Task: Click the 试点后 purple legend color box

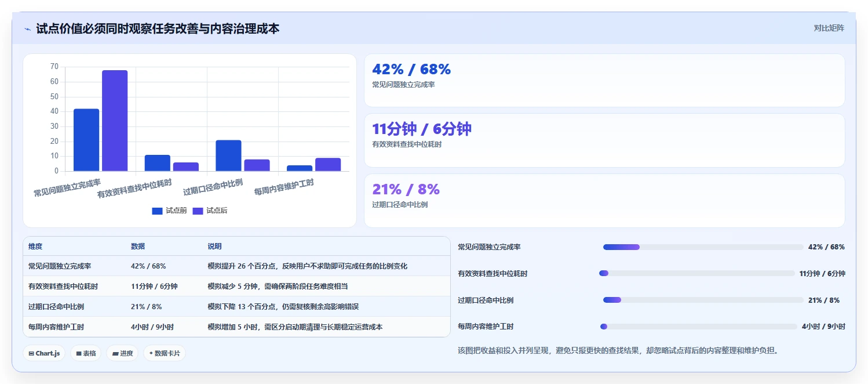Action: 198,211
